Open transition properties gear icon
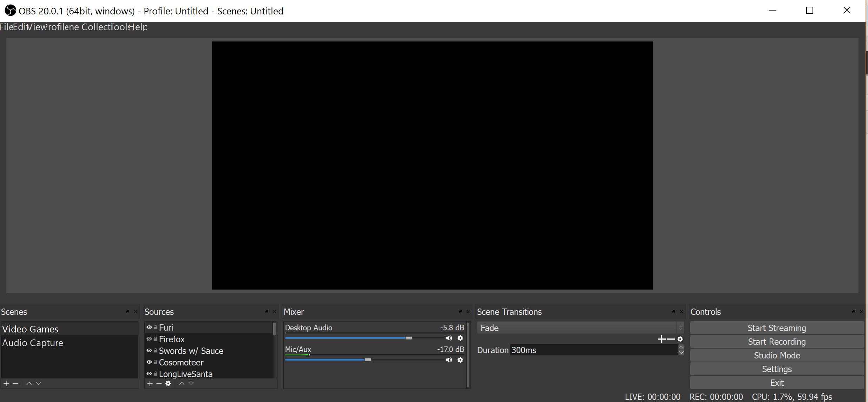The image size is (868, 402). [680, 339]
